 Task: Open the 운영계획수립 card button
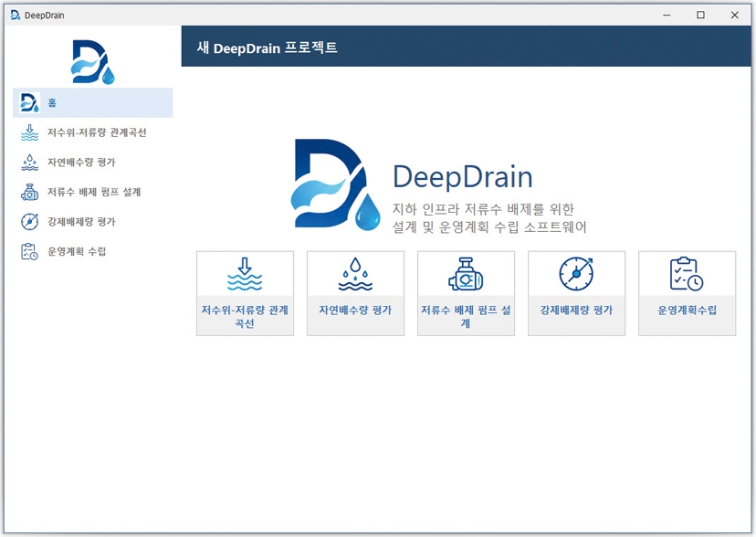coord(687,293)
